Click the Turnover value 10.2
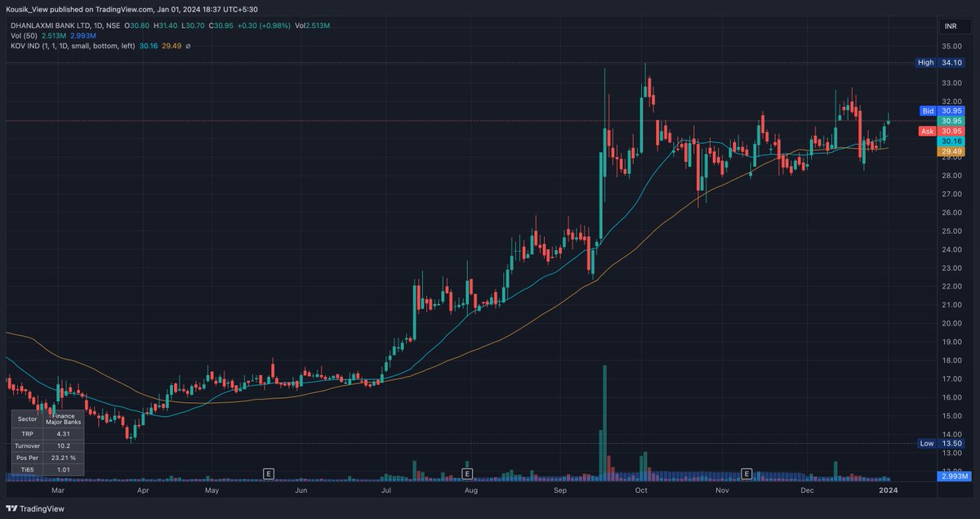 tap(62, 445)
